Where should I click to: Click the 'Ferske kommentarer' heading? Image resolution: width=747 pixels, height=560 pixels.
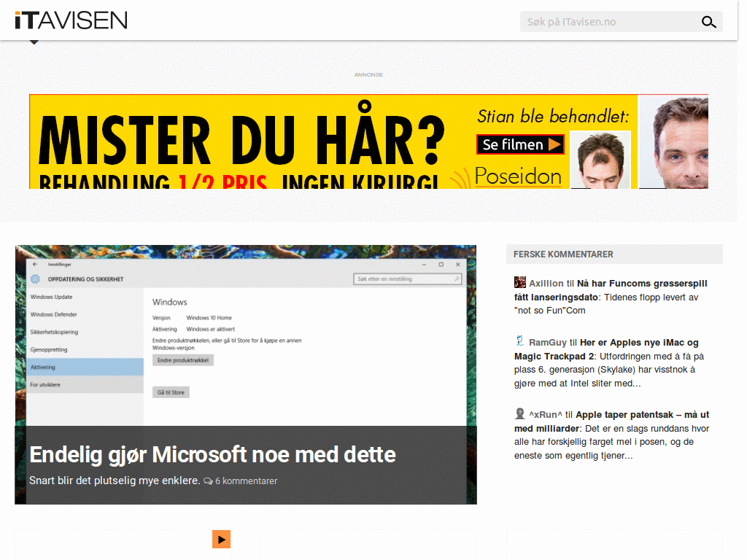(x=563, y=254)
